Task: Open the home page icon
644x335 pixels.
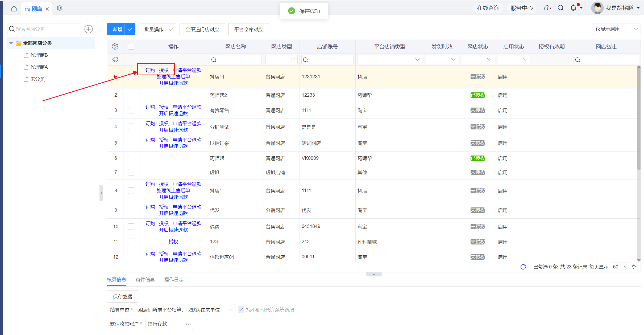Action: 14,9
